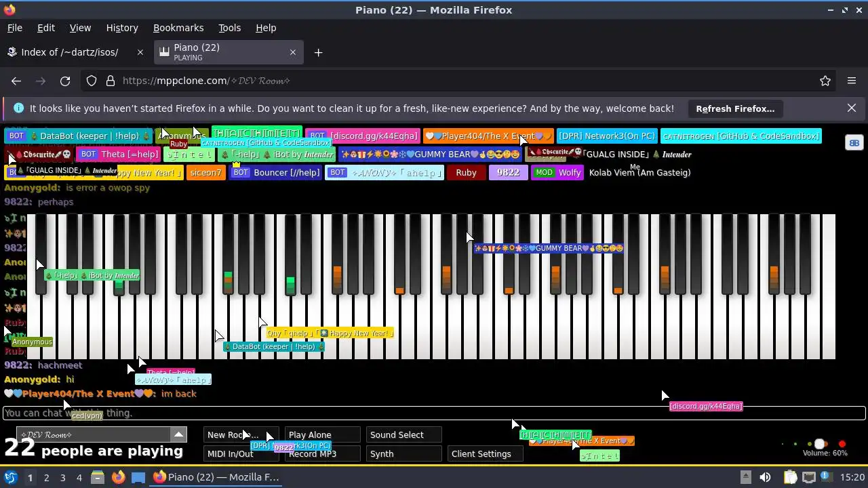Select the Piano (22) tab
Screen dimensions: 868x488
coord(229,52)
